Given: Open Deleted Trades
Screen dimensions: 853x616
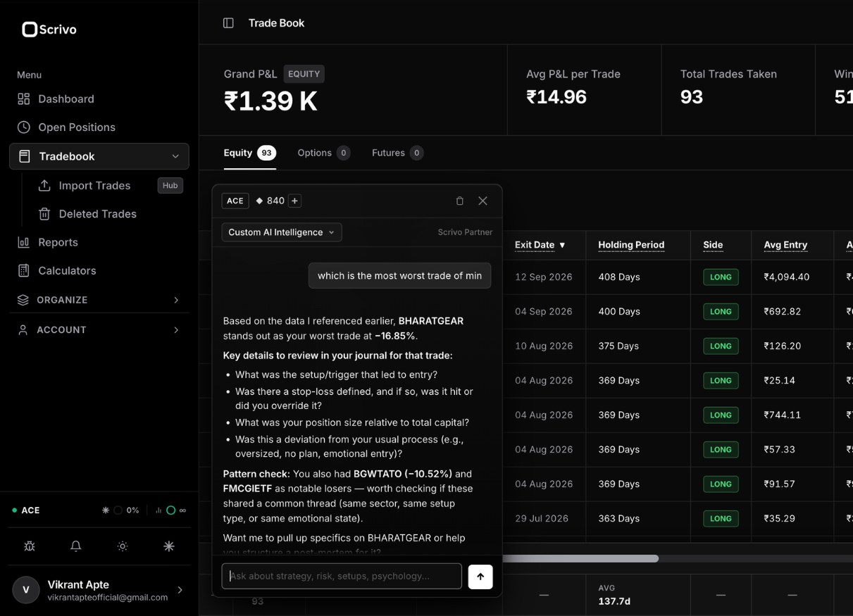Looking at the screenshot, I should point(97,214).
